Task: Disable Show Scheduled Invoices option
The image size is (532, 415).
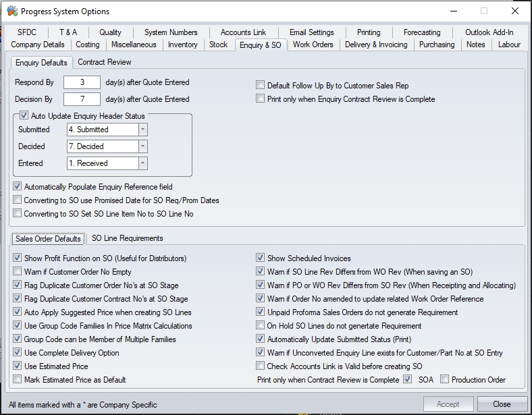Action: click(261, 258)
